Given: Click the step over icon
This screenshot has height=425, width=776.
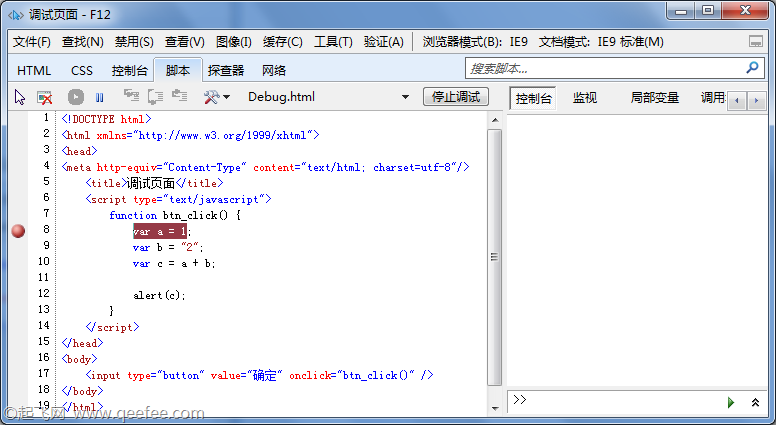Looking at the screenshot, I should (155, 96).
